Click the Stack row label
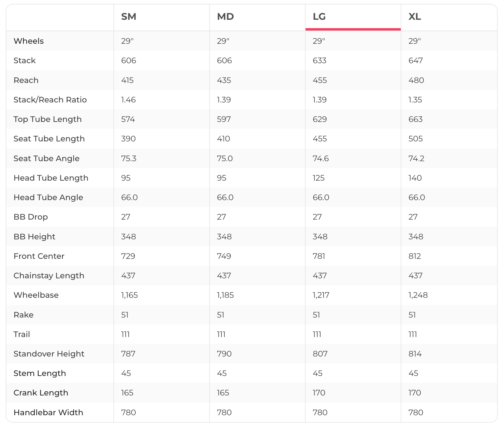 point(25,61)
